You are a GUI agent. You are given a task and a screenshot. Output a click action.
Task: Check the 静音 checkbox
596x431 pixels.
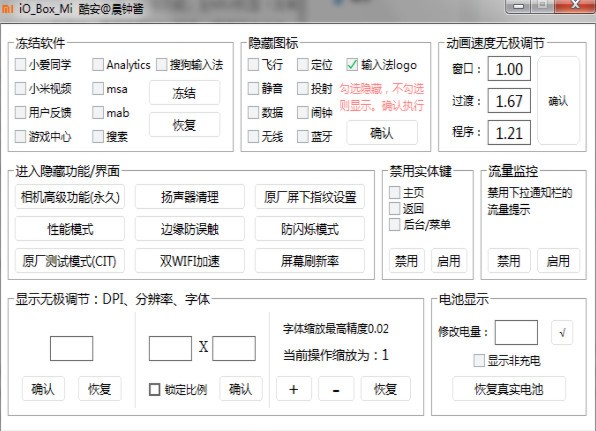point(253,89)
